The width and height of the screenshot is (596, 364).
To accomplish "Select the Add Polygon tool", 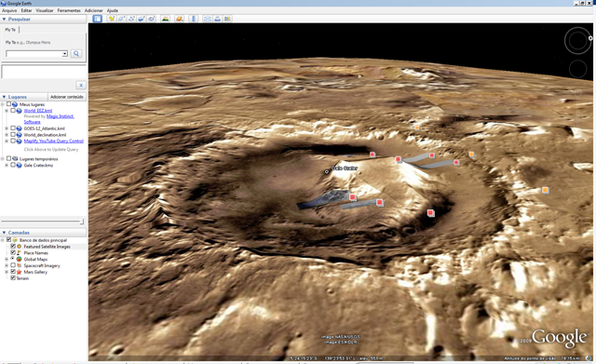I will point(122,19).
